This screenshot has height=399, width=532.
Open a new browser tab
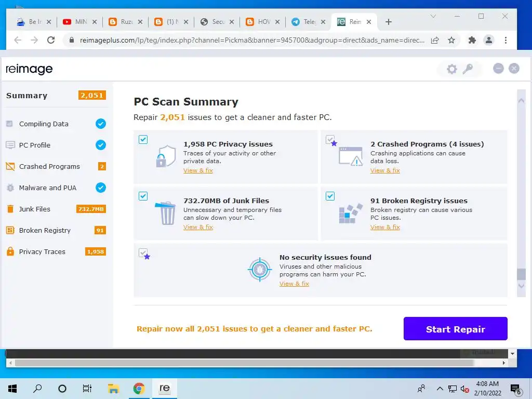[x=389, y=22]
